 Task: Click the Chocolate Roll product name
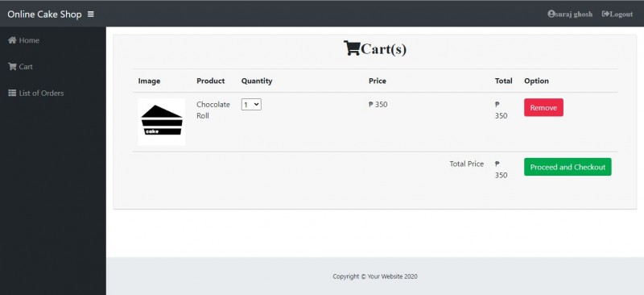coord(213,110)
